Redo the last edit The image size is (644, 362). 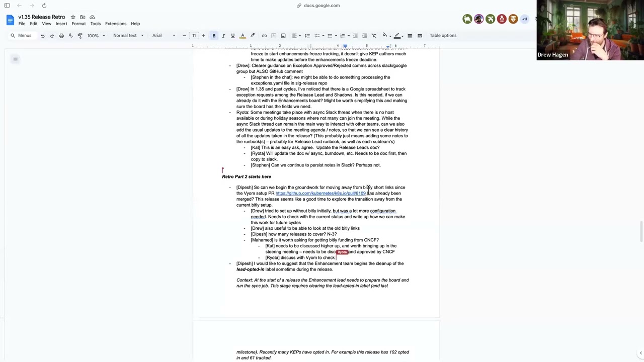click(52, 36)
